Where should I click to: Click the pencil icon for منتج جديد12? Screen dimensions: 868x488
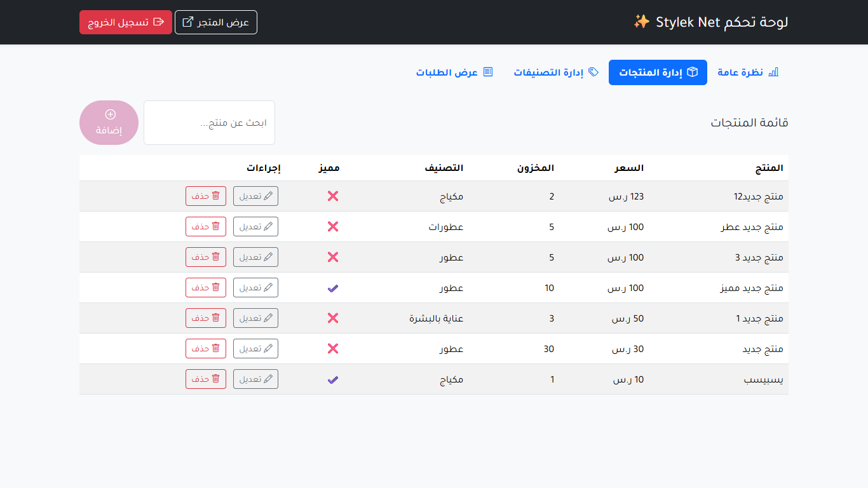[268, 196]
